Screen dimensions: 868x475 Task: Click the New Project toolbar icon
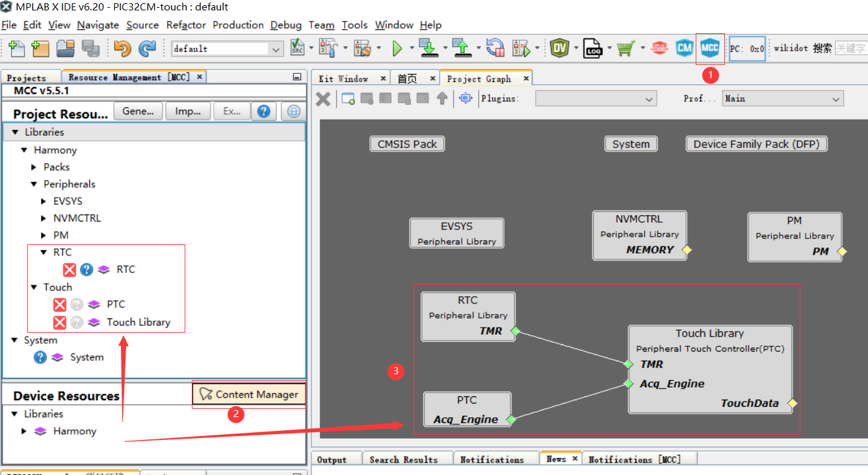(x=40, y=48)
